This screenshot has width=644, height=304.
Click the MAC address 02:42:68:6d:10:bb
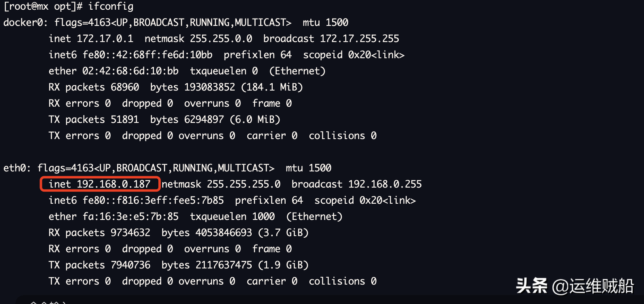pyautogui.click(x=130, y=71)
